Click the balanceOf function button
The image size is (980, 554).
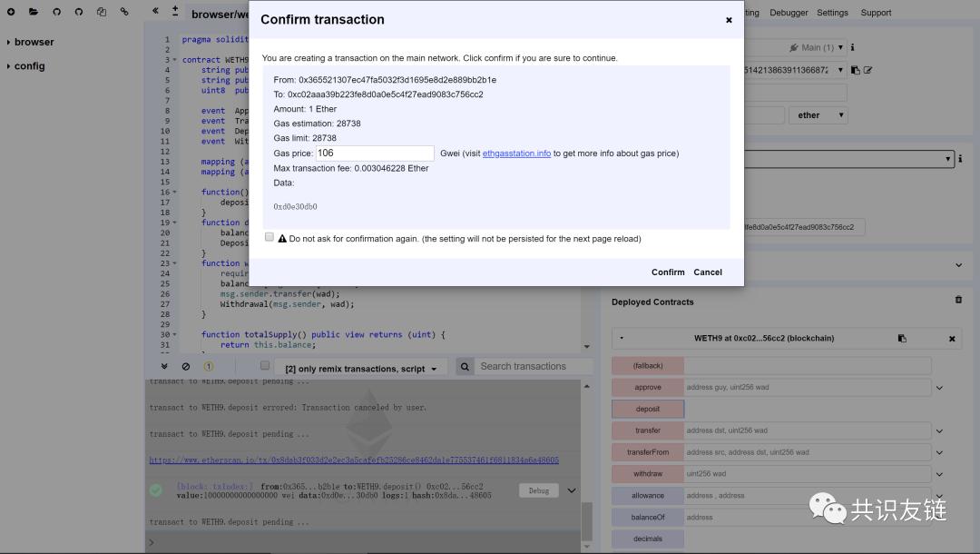[x=648, y=517]
